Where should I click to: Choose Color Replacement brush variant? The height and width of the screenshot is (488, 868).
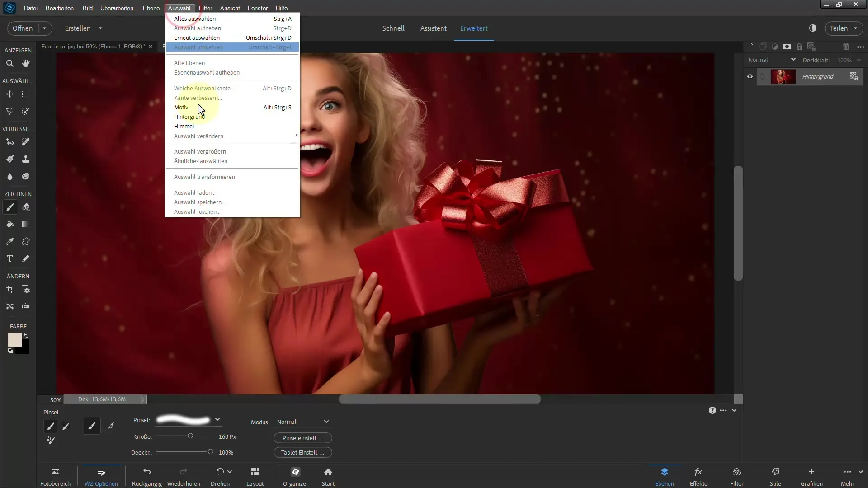pyautogui.click(x=51, y=440)
